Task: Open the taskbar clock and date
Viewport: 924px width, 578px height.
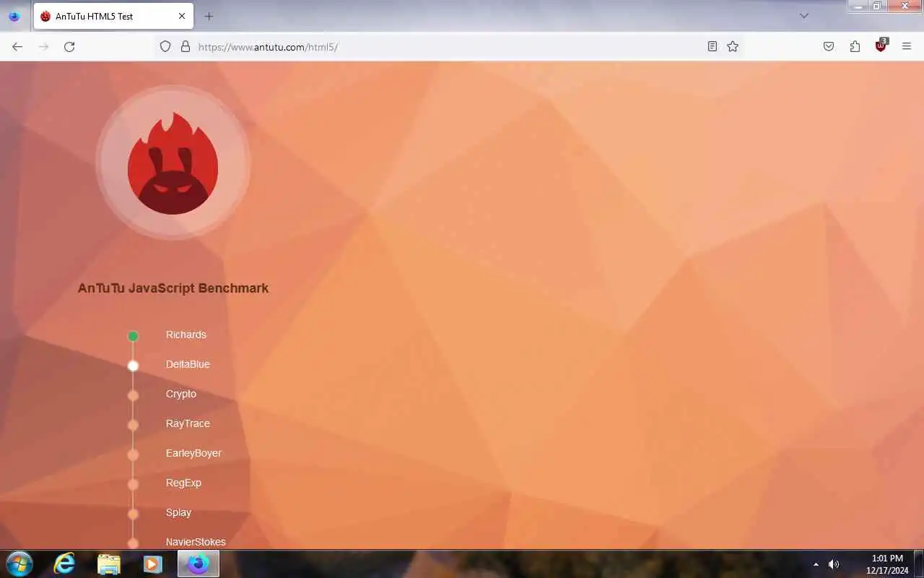Action: [887, 564]
